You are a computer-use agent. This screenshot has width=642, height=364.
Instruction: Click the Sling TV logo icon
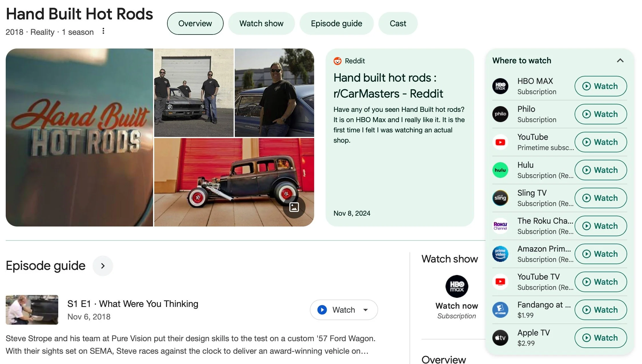point(500,198)
